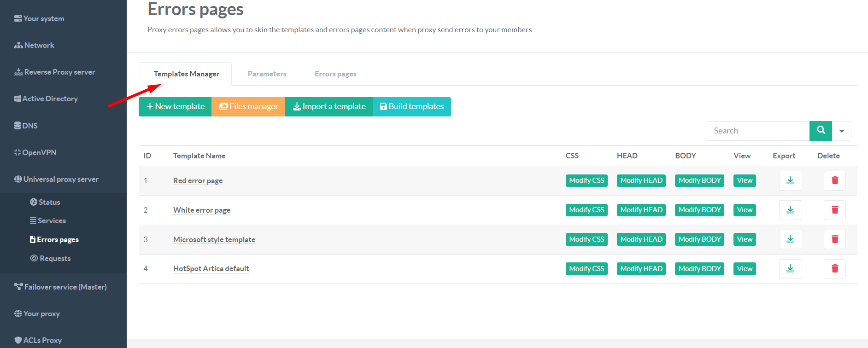Expand the Reverse Proxy server section
Image resolution: width=868 pixels, height=348 pixels.
tap(59, 72)
